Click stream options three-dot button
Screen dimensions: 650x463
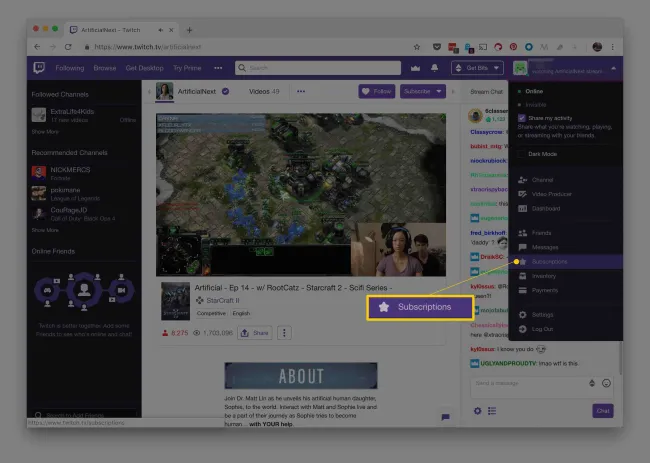[284, 332]
